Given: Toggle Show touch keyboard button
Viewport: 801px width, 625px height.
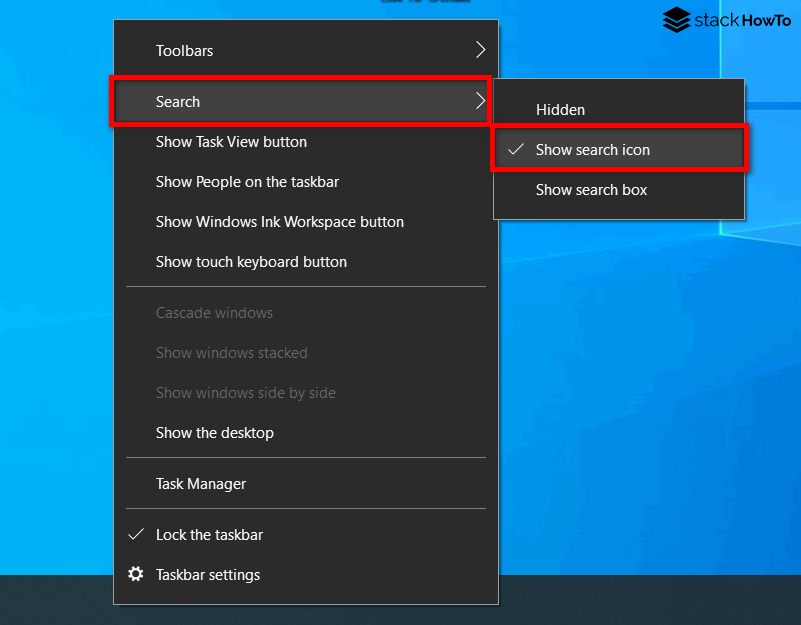Looking at the screenshot, I should pos(251,261).
